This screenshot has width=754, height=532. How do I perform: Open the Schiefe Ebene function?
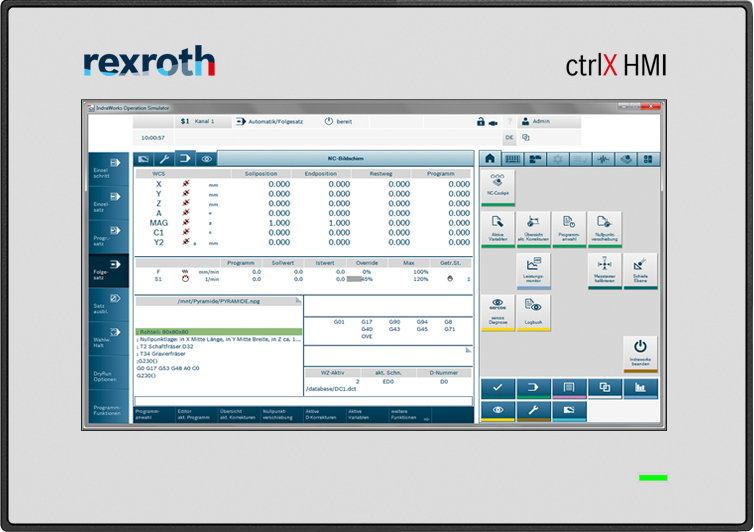[x=640, y=269]
